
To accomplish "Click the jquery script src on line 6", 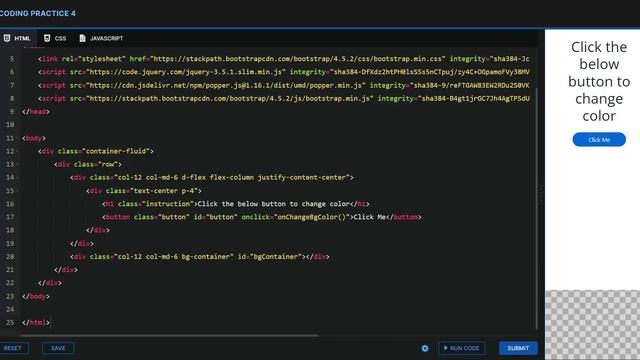I will pos(186,72).
